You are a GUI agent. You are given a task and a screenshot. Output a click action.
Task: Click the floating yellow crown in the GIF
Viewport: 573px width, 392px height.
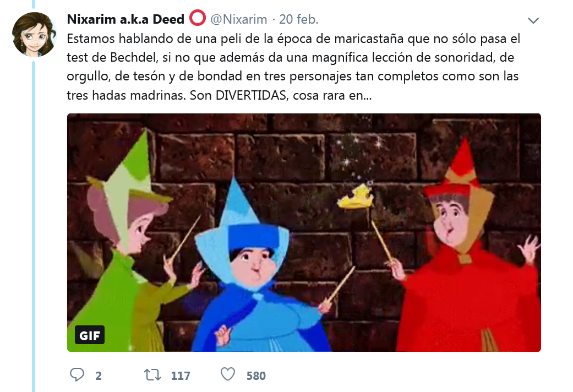[x=356, y=197]
